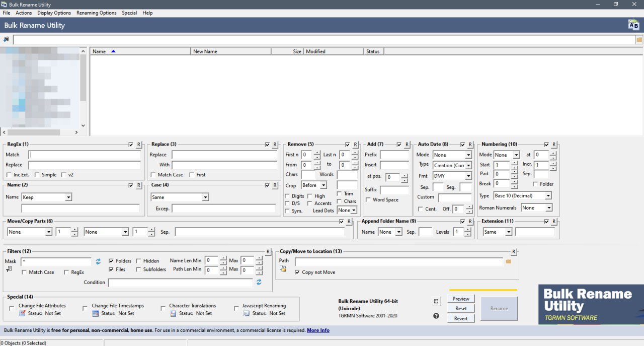
Task: Reset Remove (5) group with R button
Action: click(x=355, y=145)
